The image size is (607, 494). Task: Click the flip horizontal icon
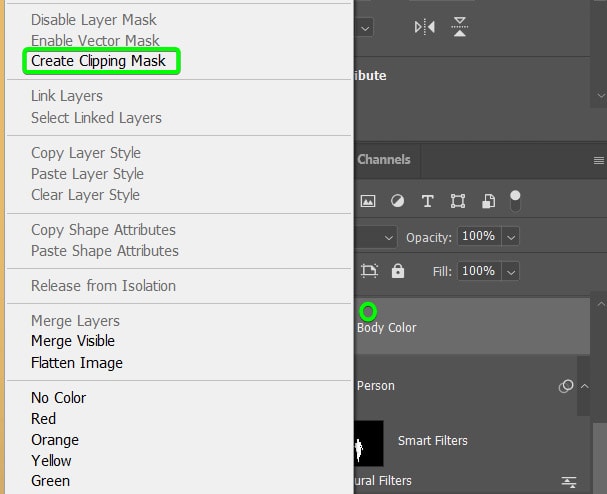pyautogui.click(x=424, y=28)
